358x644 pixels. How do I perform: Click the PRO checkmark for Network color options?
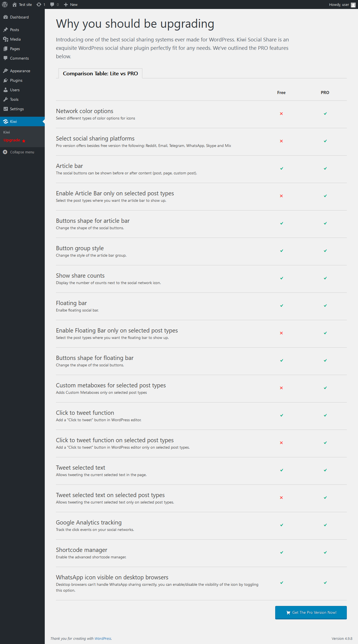(325, 114)
